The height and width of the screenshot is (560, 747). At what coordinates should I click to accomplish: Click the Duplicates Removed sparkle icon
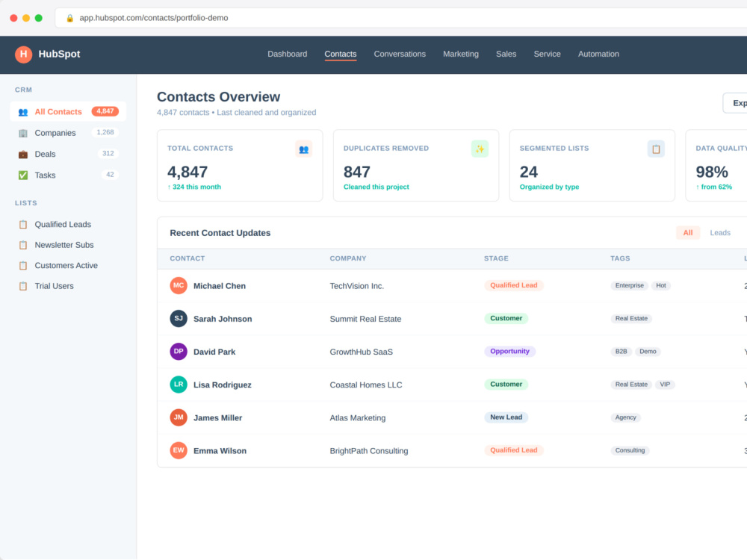[480, 149]
